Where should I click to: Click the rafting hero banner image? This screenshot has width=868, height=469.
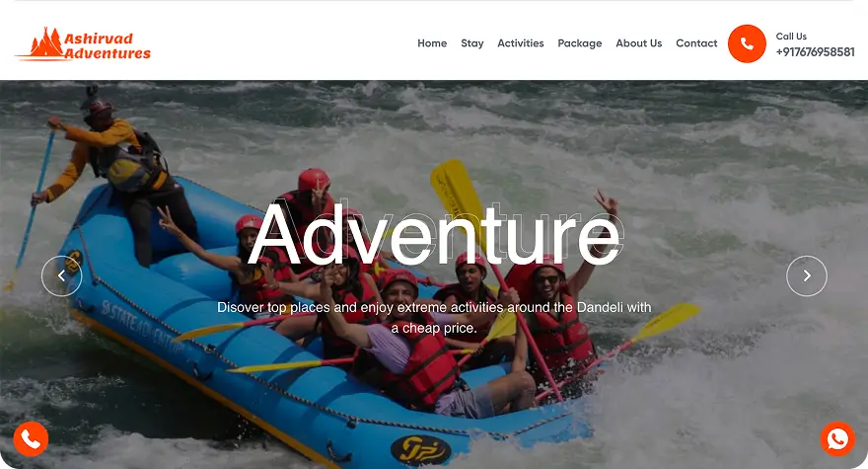(434, 274)
